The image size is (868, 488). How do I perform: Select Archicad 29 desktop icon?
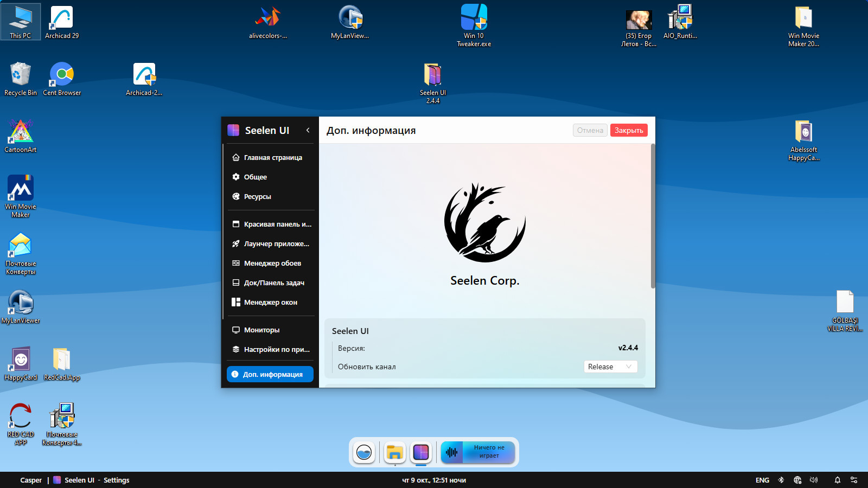click(x=62, y=22)
